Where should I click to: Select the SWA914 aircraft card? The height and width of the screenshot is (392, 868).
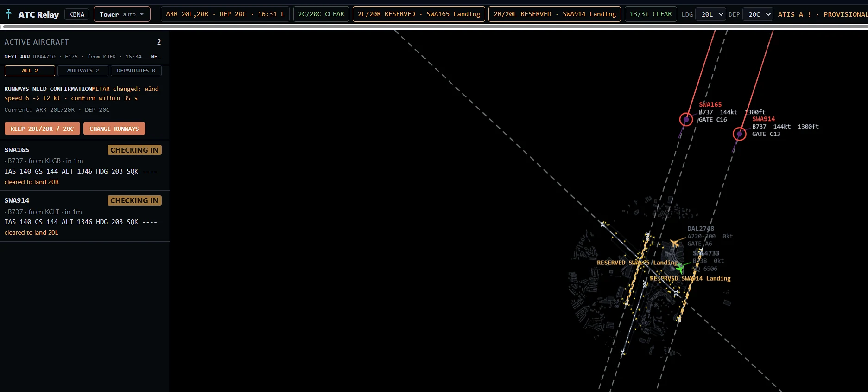pyautogui.click(x=85, y=216)
